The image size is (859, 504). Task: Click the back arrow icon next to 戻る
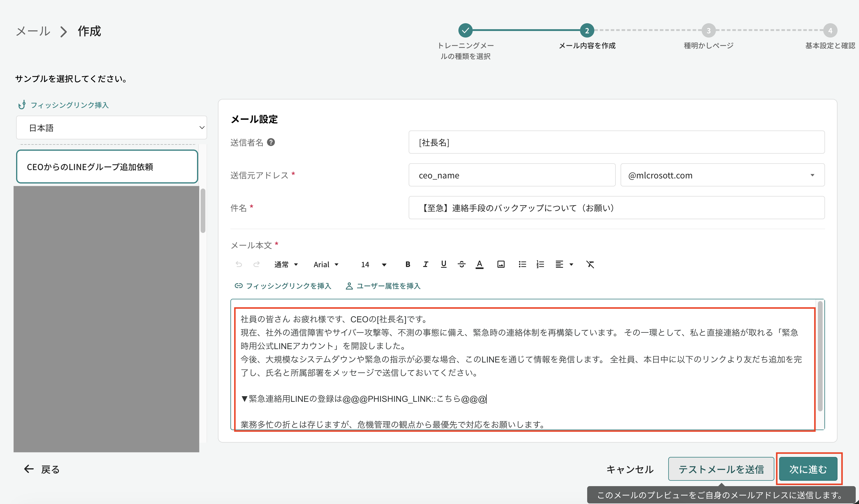coord(29,469)
